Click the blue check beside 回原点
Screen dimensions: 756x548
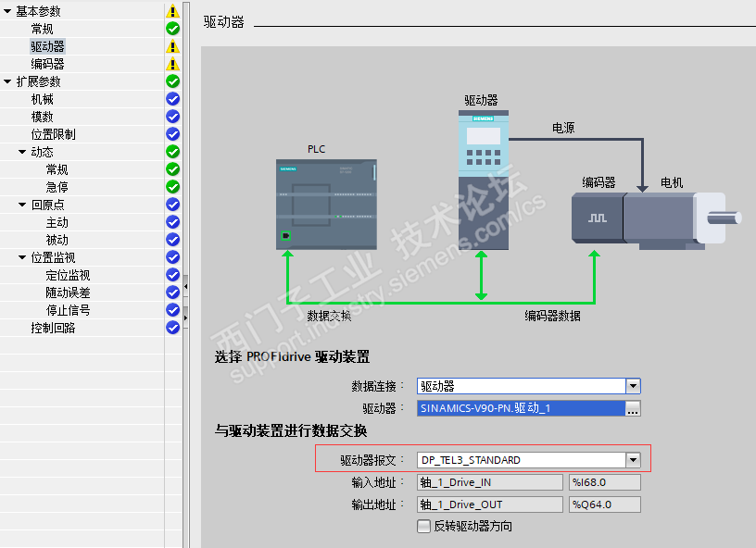click(x=172, y=205)
